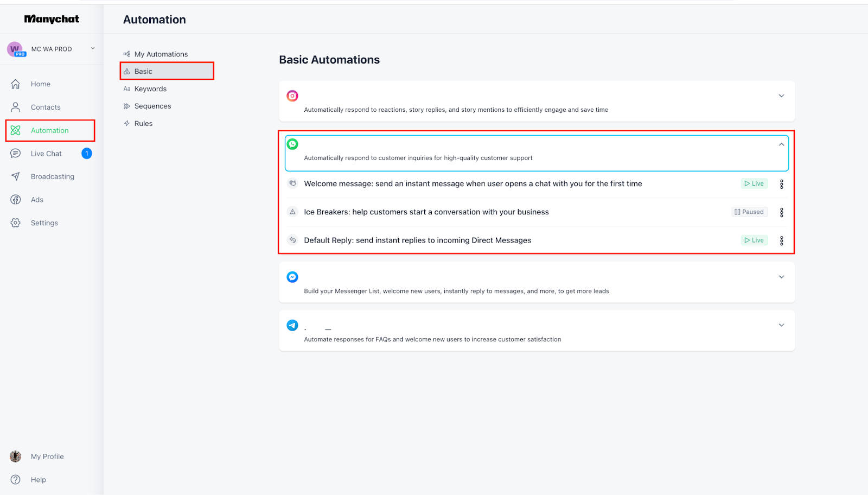Collapse the WhatsApp automations section

coord(781,144)
